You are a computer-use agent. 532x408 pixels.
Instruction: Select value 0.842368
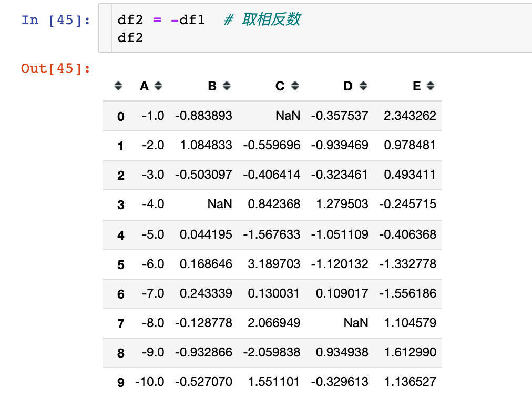tap(274, 204)
